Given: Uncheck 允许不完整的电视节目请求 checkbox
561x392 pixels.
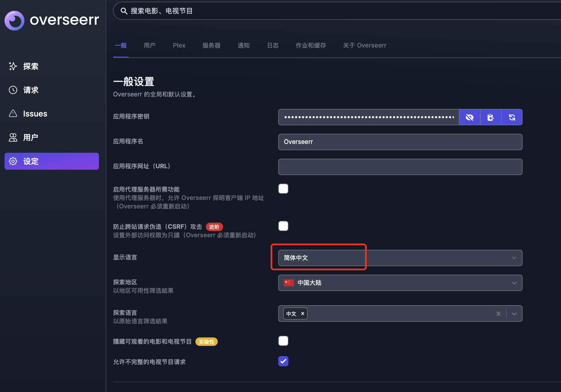Looking at the screenshot, I should click(x=283, y=361).
